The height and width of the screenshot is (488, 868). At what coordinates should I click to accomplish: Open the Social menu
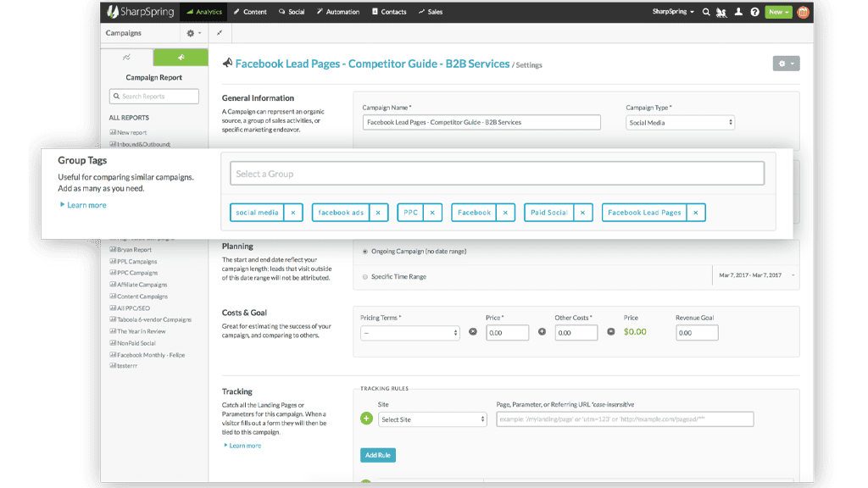point(292,12)
